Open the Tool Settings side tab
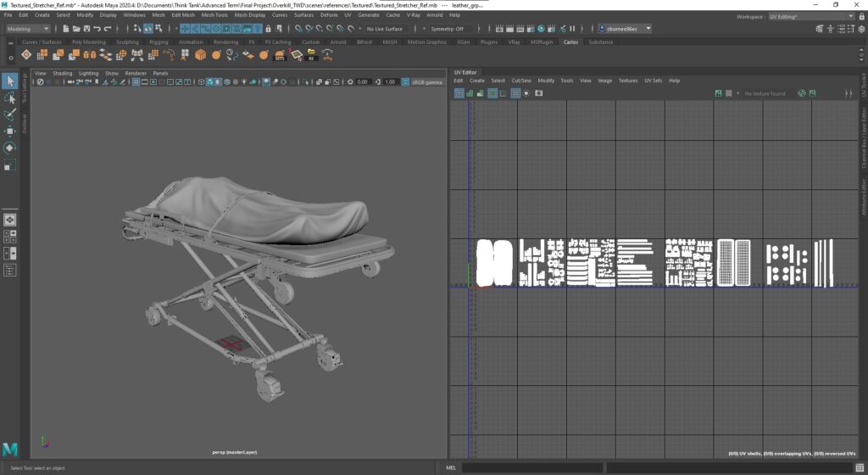Image resolution: width=868 pixels, height=475 pixels. (x=25, y=88)
